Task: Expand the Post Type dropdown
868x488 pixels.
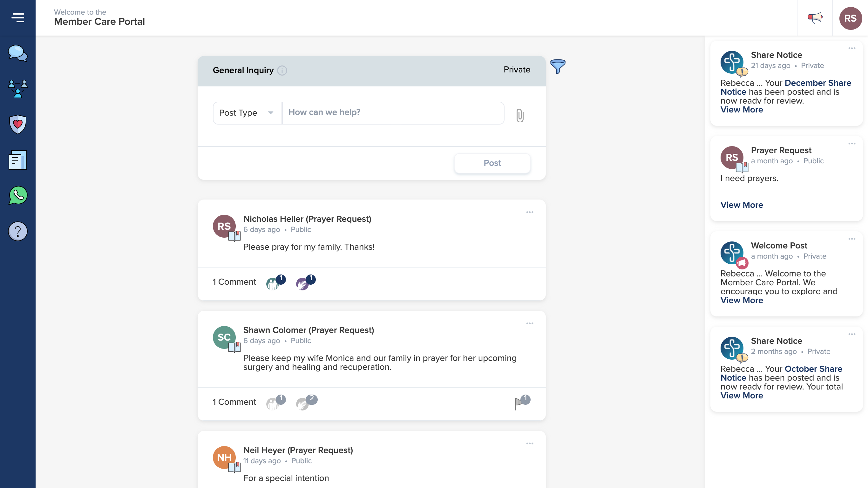Action: tap(247, 113)
